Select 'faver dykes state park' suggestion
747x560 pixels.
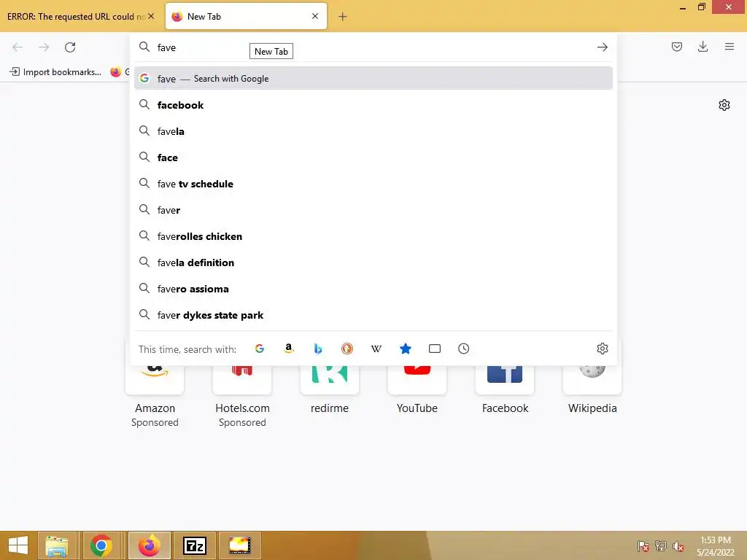373,315
